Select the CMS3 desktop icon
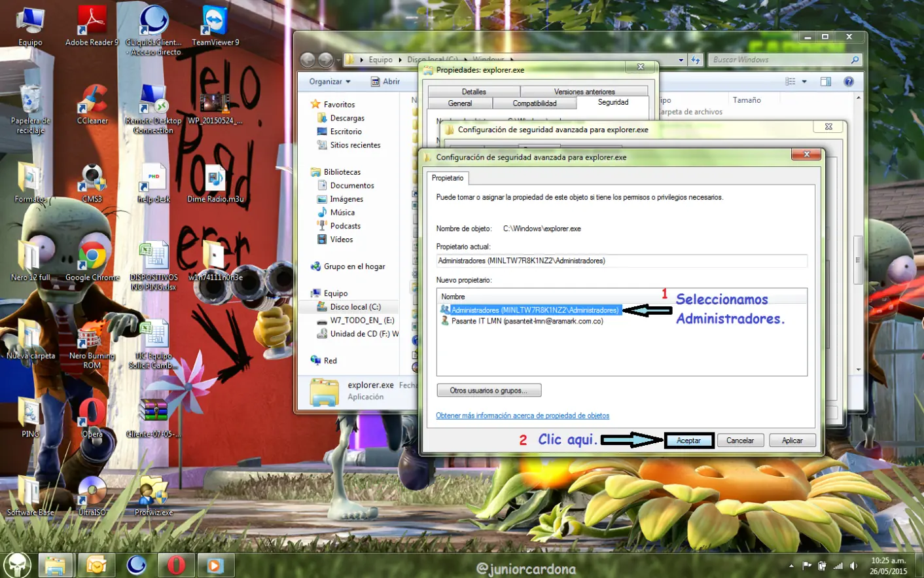 [92, 183]
